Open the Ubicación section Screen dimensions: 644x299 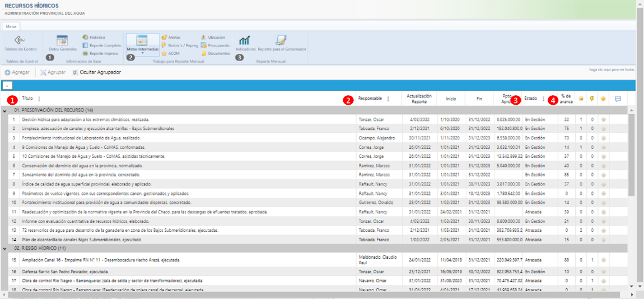tap(213, 38)
